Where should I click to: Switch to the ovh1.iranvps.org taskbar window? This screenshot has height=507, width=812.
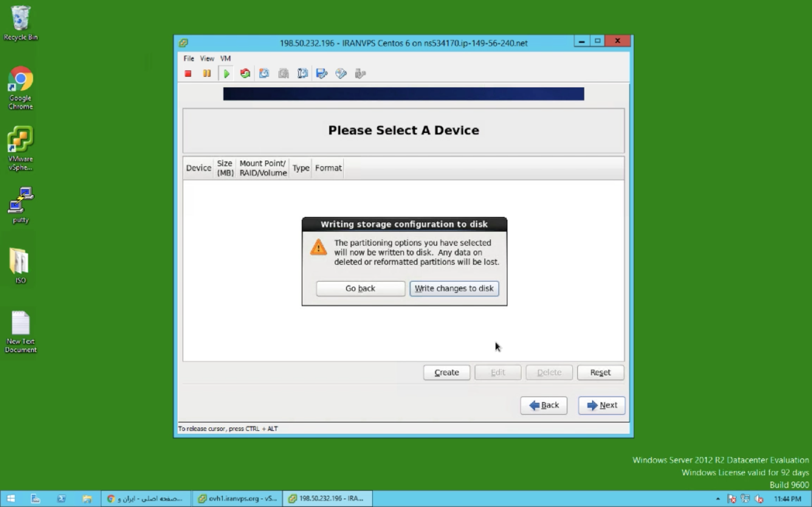click(x=238, y=499)
